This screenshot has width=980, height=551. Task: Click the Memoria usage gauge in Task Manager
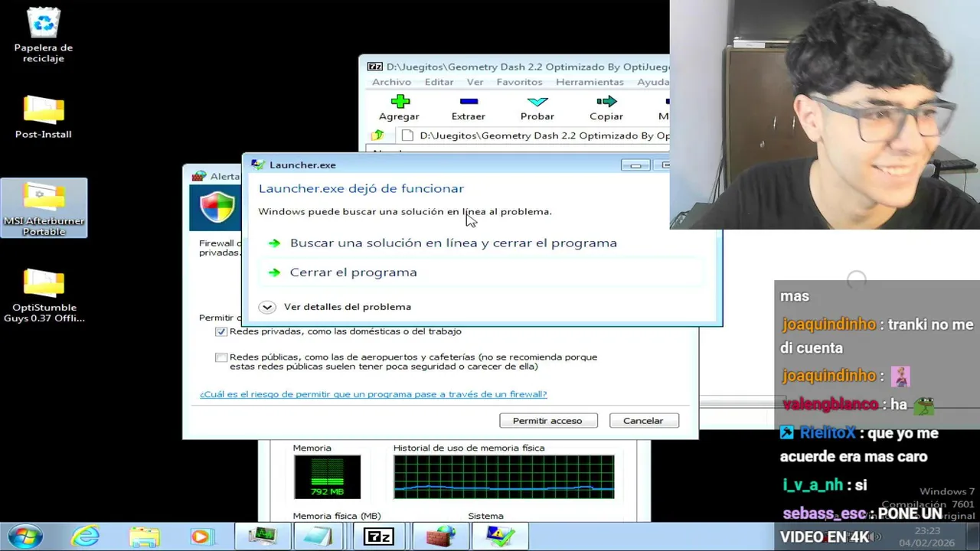point(327,477)
